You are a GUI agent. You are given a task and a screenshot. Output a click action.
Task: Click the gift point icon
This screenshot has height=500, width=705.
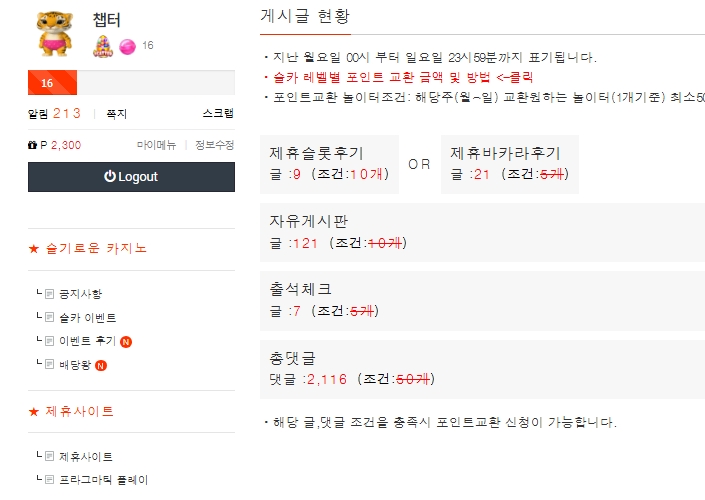pos(32,145)
